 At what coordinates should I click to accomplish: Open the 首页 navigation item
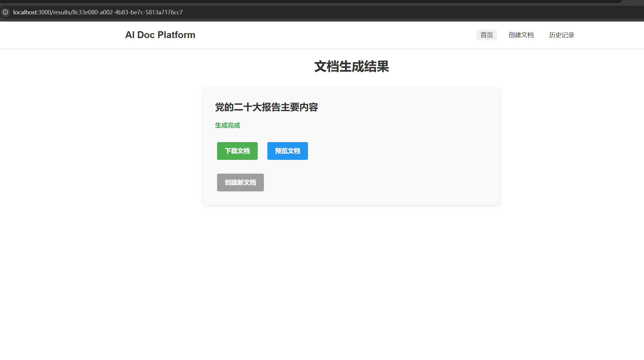pos(486,35)
